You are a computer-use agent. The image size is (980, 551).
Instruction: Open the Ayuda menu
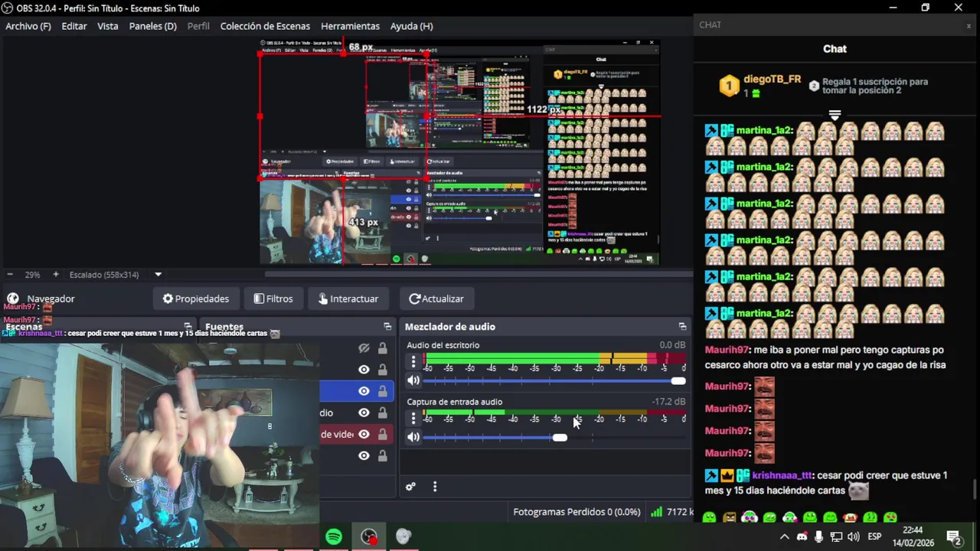pos(412,26)
